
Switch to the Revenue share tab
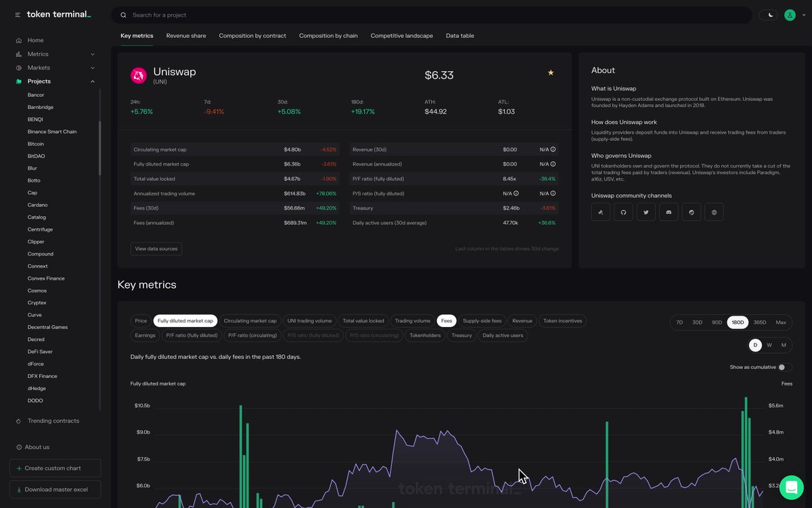tap(185, 35)
